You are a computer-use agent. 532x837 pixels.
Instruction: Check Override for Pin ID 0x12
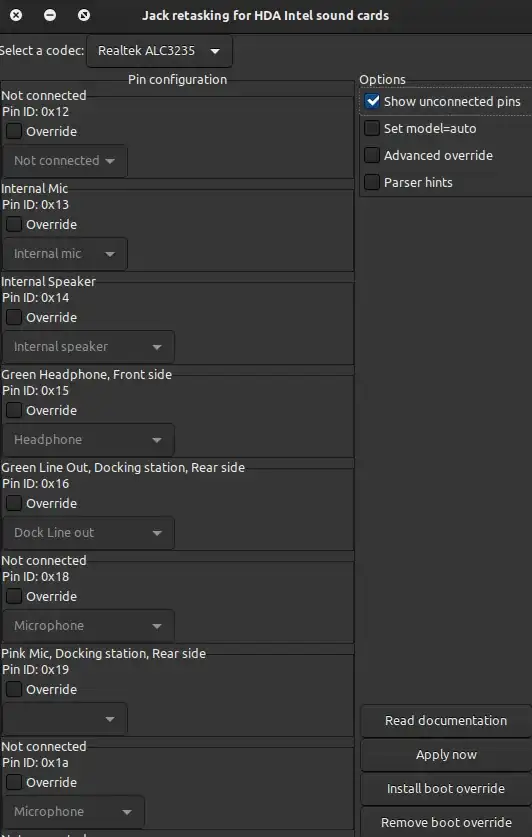point(14,131)
